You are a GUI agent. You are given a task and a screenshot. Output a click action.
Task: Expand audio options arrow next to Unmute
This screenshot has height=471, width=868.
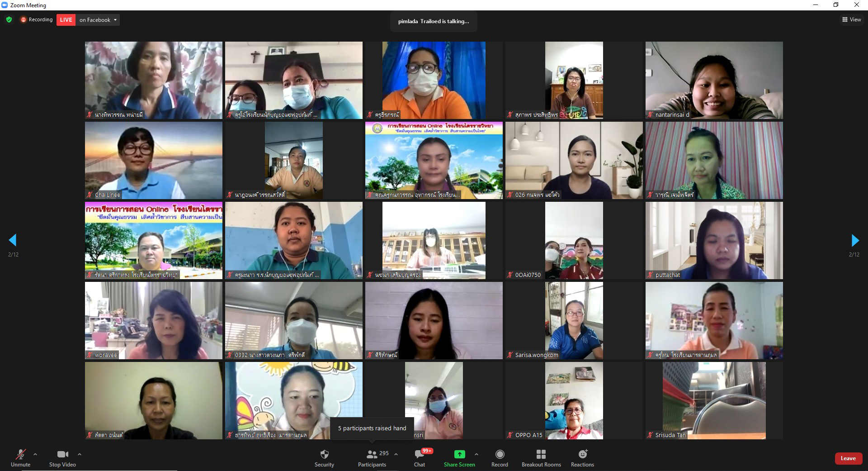coord(35,454)
